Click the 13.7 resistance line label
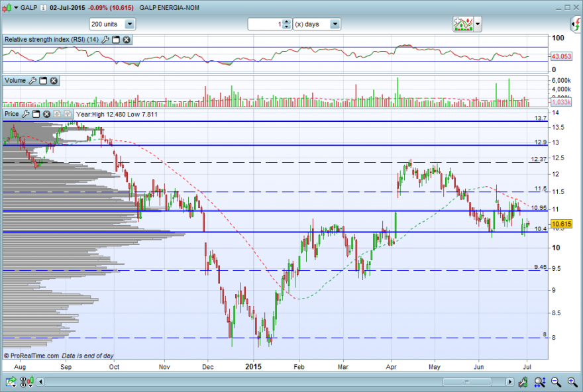 point(541,118)
